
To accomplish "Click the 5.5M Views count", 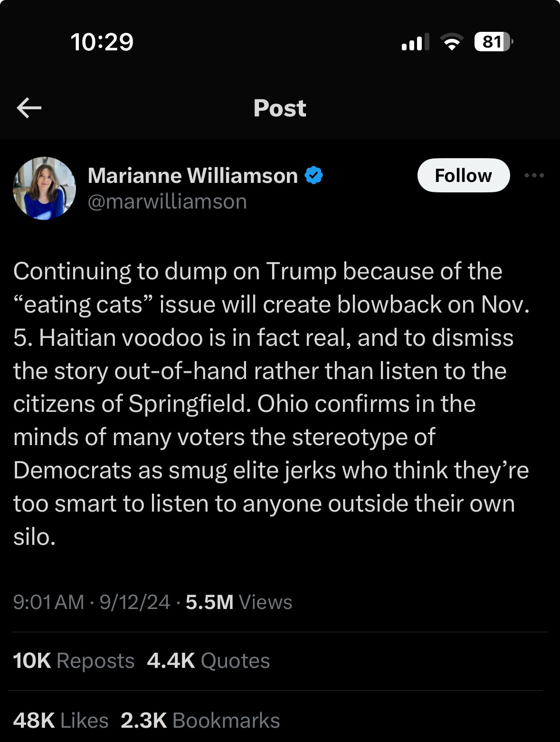I will pos(239,602).
